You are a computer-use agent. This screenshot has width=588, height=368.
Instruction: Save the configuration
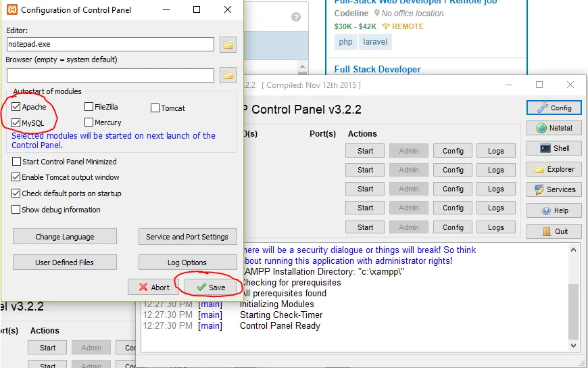click(x=211, y=287)
